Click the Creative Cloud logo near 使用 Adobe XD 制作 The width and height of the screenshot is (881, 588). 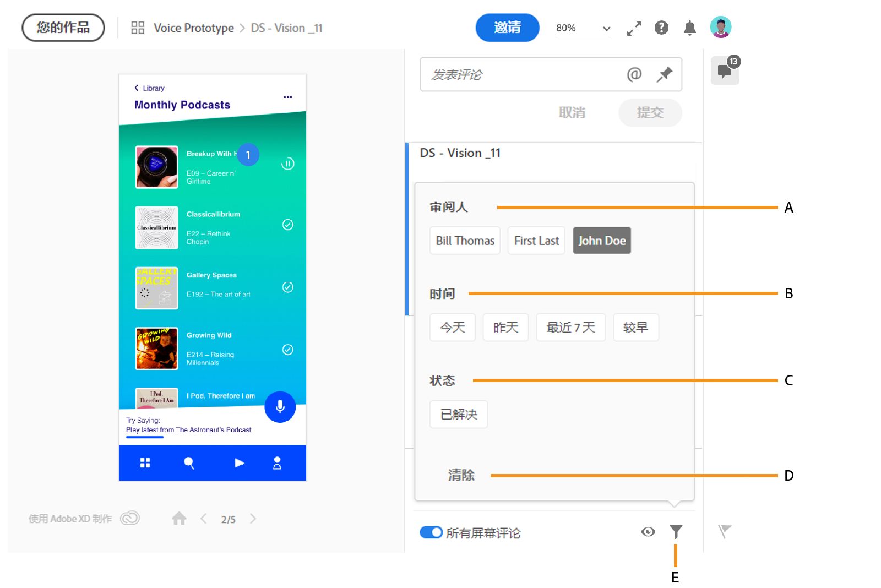[x=130, y=518]
